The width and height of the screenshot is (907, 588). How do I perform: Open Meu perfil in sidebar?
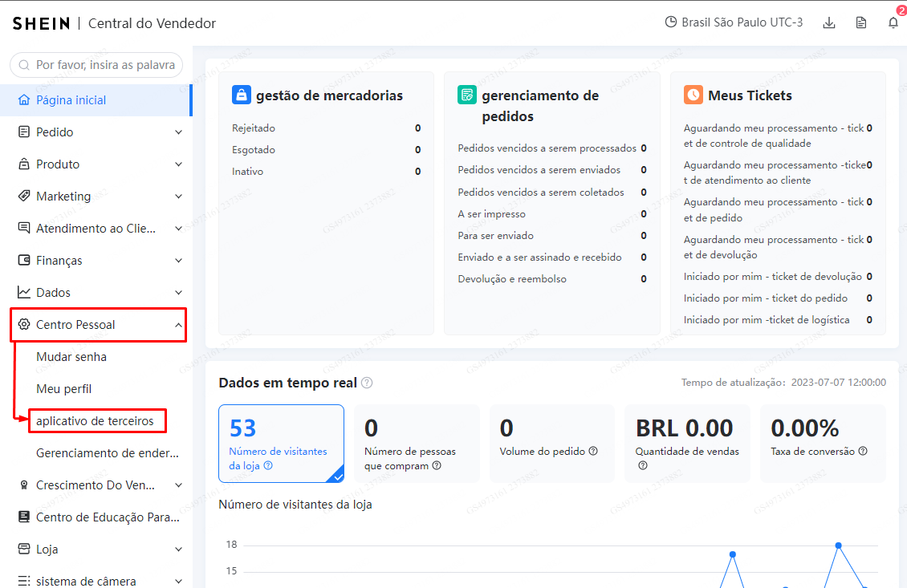pyautogui.click(x=64, y=388)
